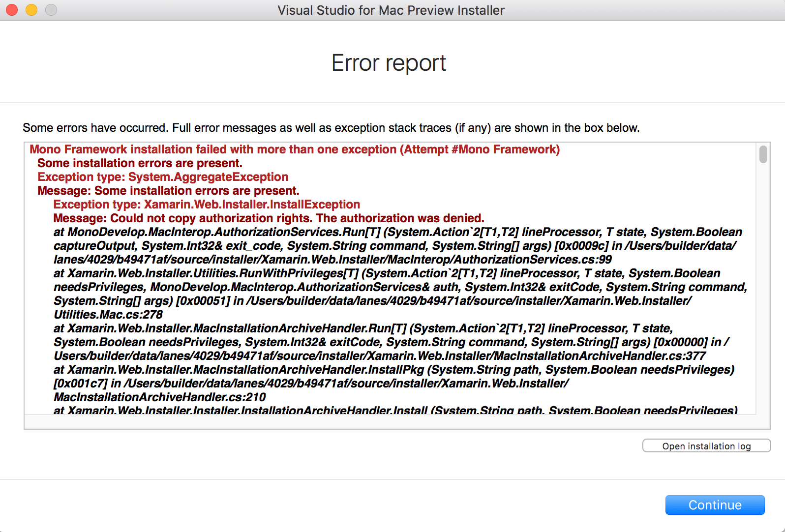Click the window title 'Visual Studio for Mac Preview Installer'
Viewport: 785px width, 532px height.
pyautogui.click(x=391, y=10)
